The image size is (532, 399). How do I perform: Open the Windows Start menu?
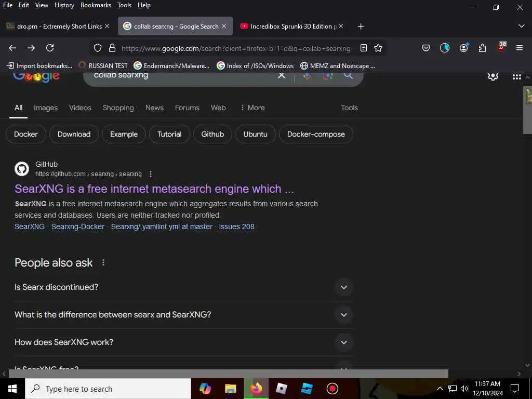pyautogui.click(x=12, y=389)
